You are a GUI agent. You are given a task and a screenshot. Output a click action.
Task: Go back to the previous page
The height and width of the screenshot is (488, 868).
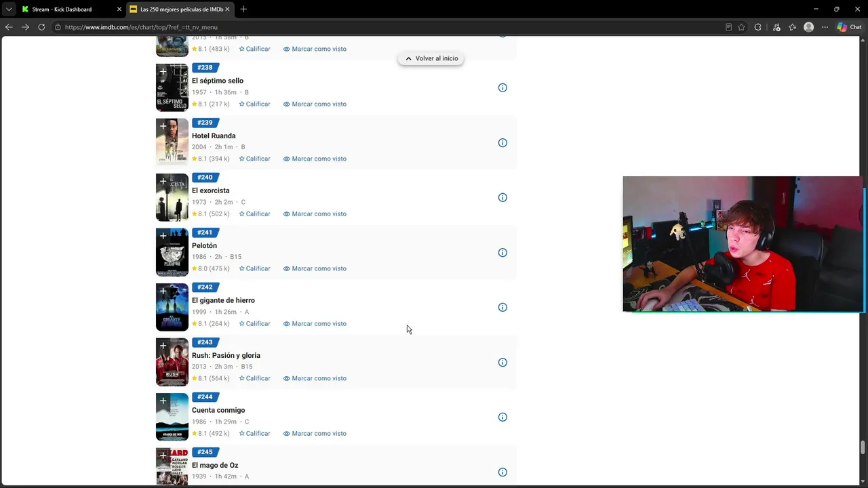coord(9,27)
